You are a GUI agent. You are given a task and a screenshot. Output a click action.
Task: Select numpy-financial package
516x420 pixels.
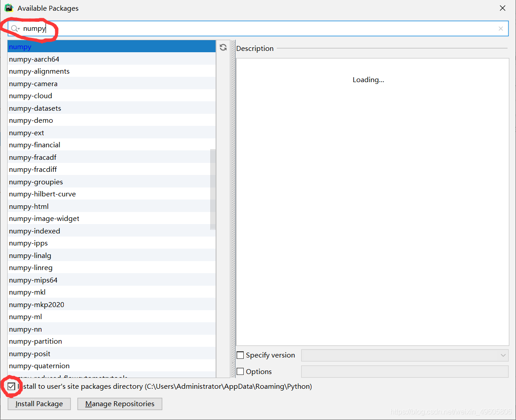pyautogui.click(x=112, y=145)
